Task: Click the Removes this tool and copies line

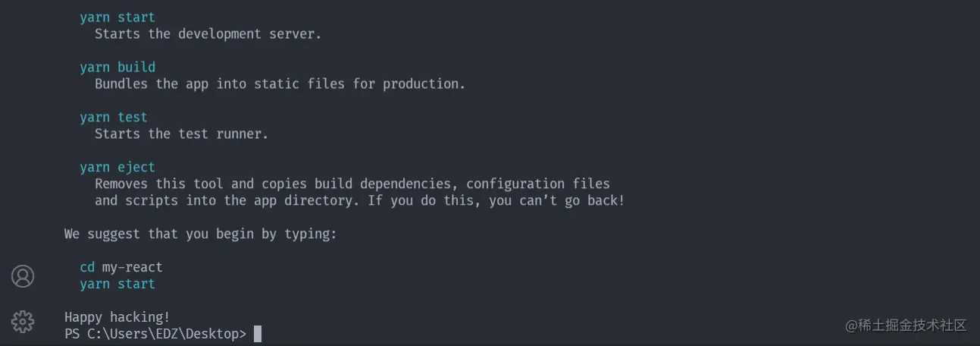Action: [x=352, y=184]
